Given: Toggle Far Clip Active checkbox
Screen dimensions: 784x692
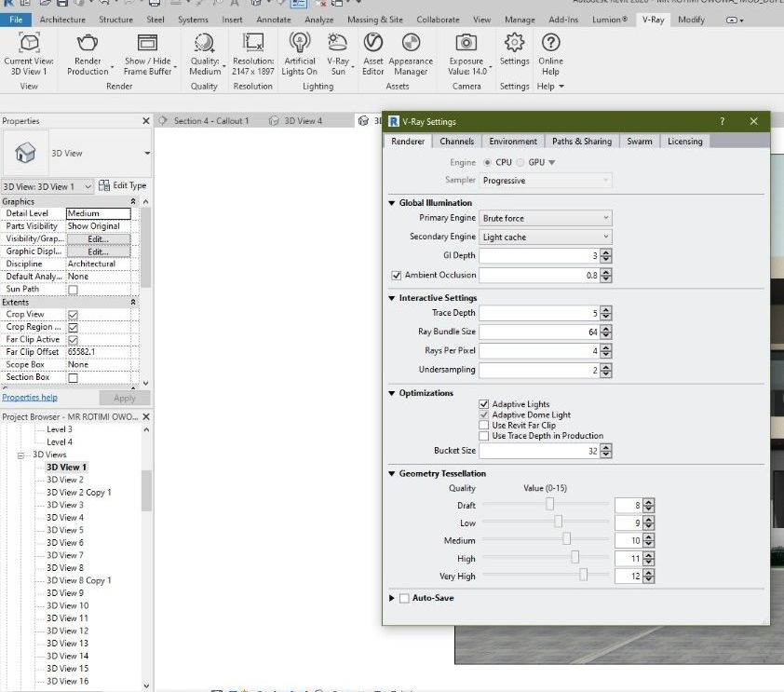Looking at the screenshot, I should [x=73, y=340].
